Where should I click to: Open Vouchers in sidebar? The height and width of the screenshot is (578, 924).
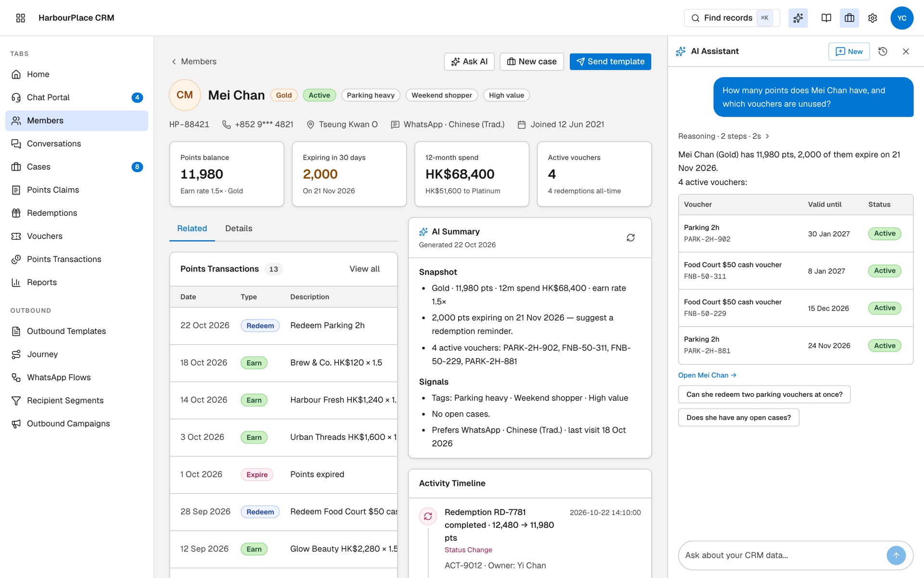point(77,236)
